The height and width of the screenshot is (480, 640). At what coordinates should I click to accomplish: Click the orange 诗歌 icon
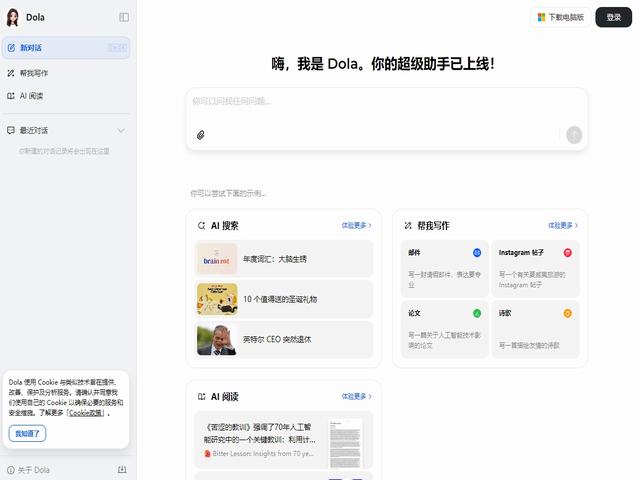pyautogui.click(x=568, y=313)
